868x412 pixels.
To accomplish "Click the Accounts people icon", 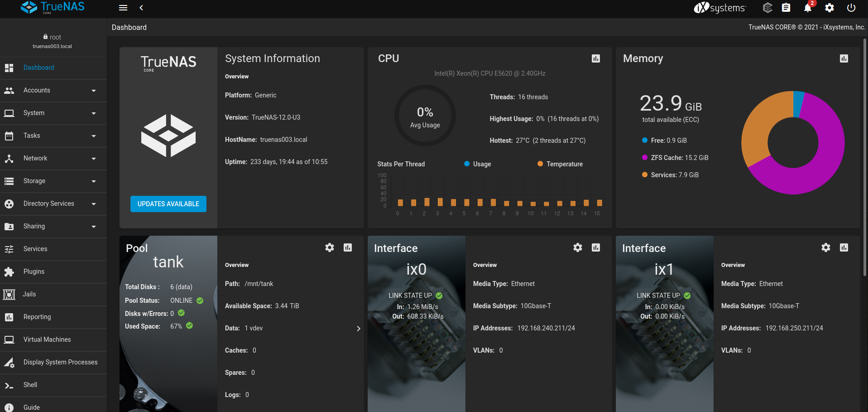I will coord(9,90).
